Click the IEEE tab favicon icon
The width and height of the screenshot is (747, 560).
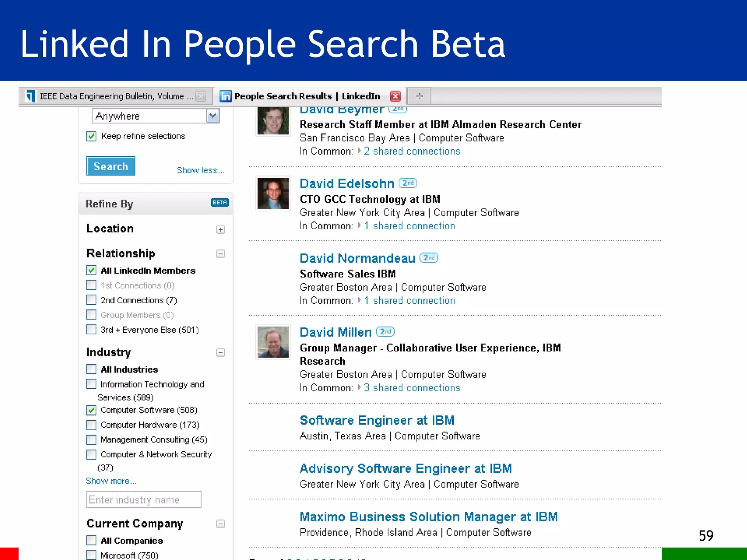30,96
